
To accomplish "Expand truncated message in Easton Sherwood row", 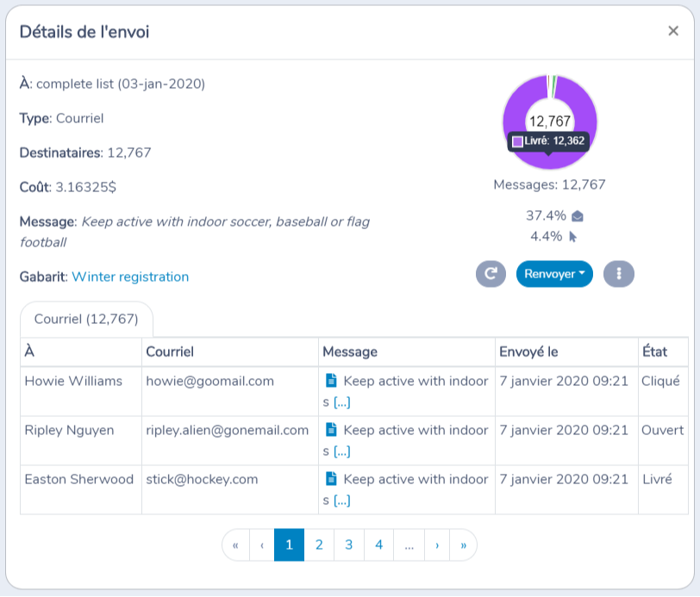I will click(x=342, y=501).
